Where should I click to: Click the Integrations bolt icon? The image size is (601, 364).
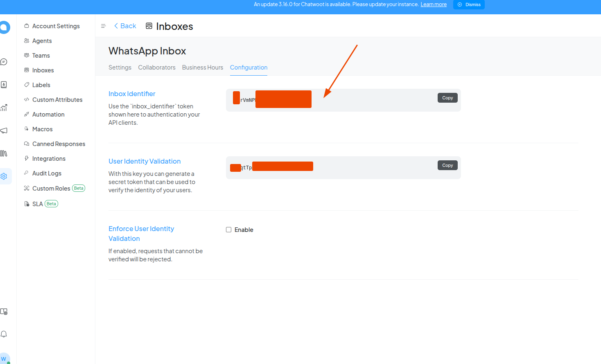pos(27,158)
